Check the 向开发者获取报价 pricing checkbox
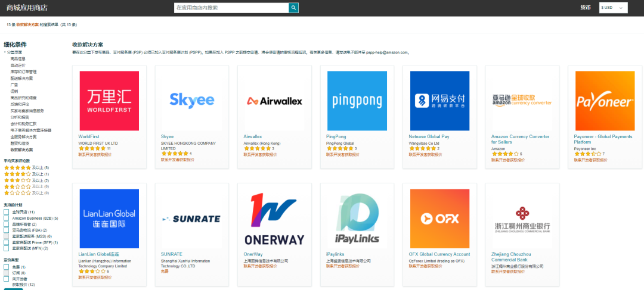 point(6,279)
